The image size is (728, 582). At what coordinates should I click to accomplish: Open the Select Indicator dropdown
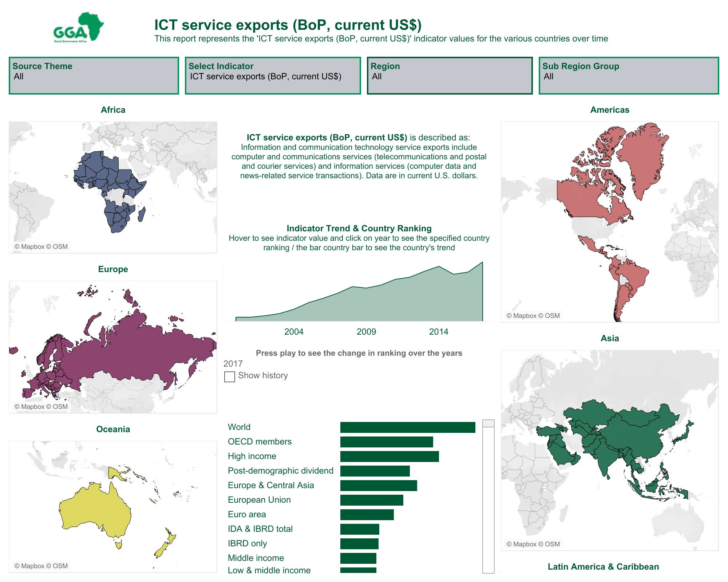273,76
